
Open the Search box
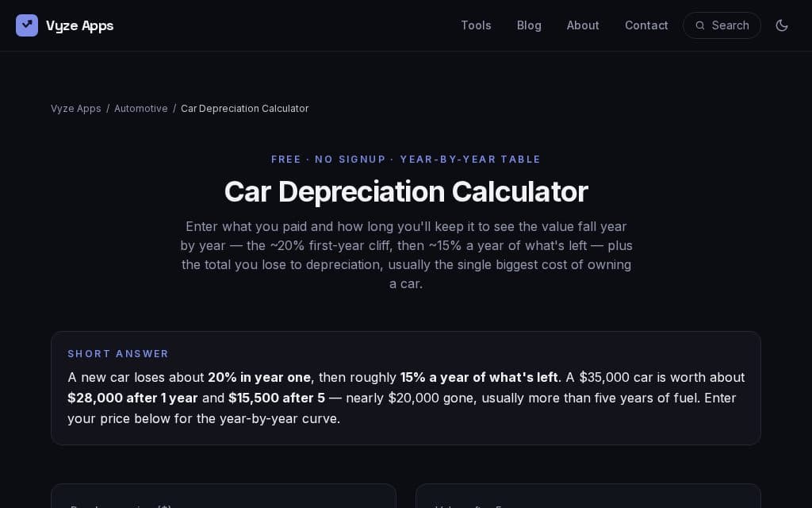[x=722, y=25]
